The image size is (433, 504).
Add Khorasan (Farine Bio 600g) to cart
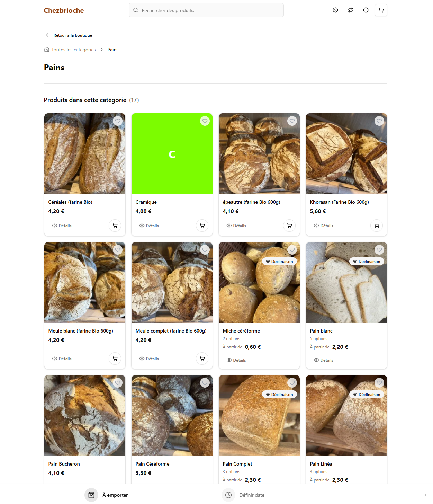point(377,226)
